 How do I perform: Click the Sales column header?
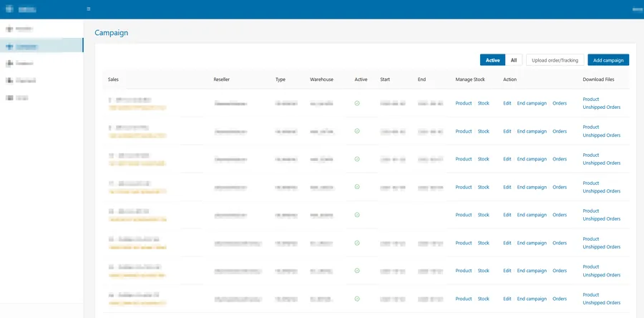[x=113, y=79]
